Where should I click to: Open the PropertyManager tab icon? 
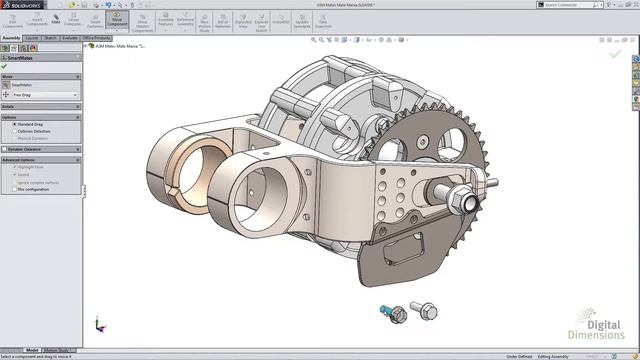tap(14, 48)
